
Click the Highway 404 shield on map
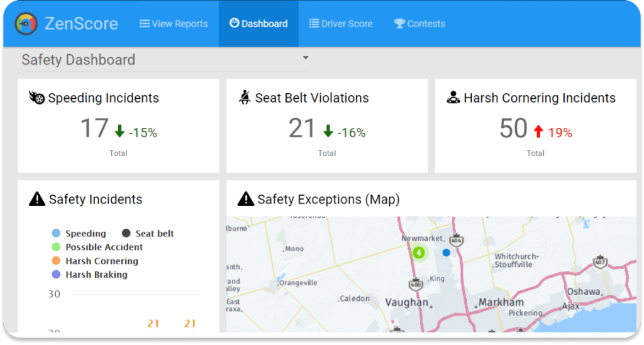tap(457, 240)
